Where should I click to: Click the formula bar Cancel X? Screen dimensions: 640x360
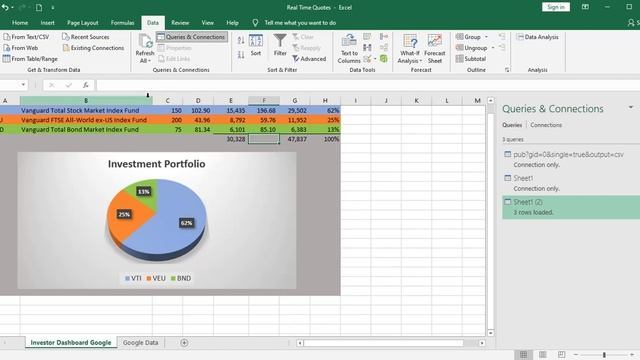(51, 85)
